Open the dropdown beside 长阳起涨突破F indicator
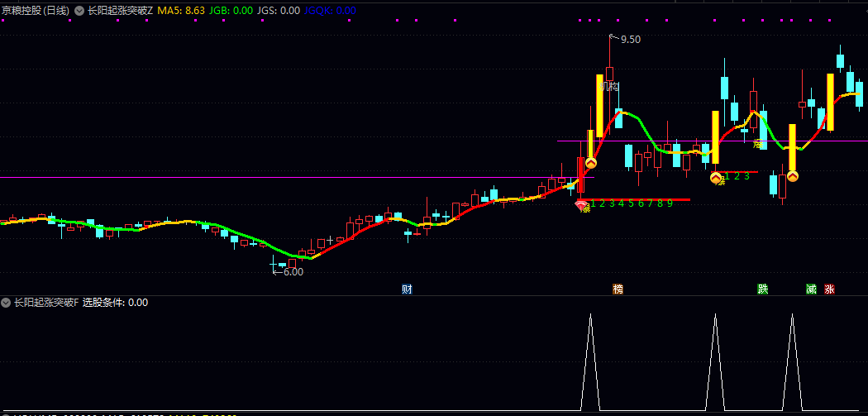868x416 pixels. tap(6, 303)
